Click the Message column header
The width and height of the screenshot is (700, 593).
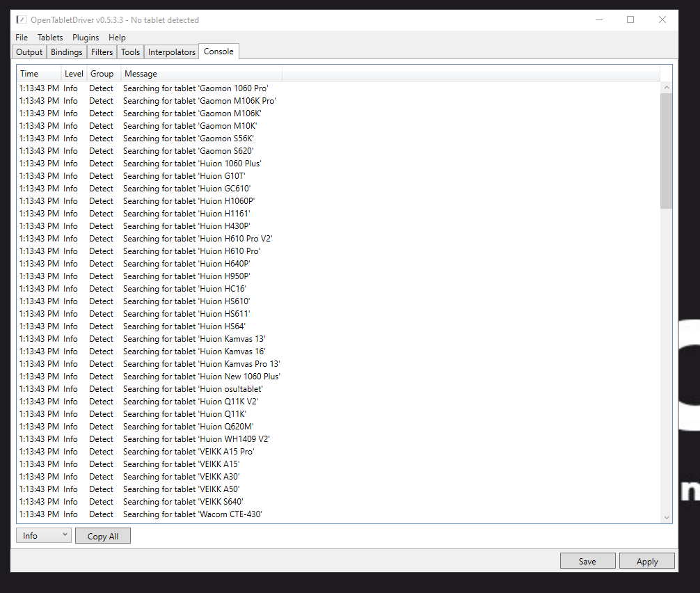pos(141,73)
